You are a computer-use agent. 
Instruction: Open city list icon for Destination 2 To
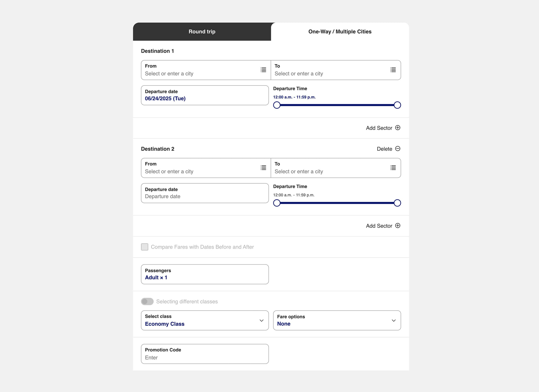point(393,168)
